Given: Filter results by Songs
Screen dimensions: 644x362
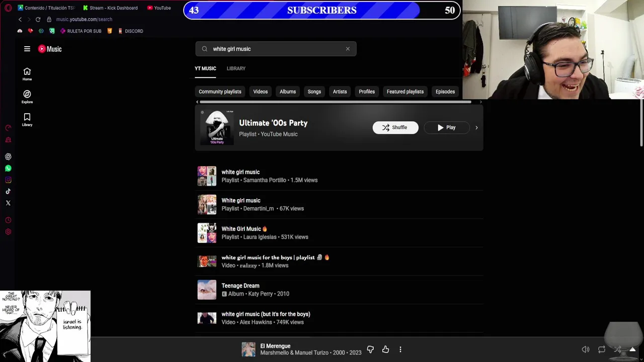Looking at the screenshot, I should pos(314,92).
